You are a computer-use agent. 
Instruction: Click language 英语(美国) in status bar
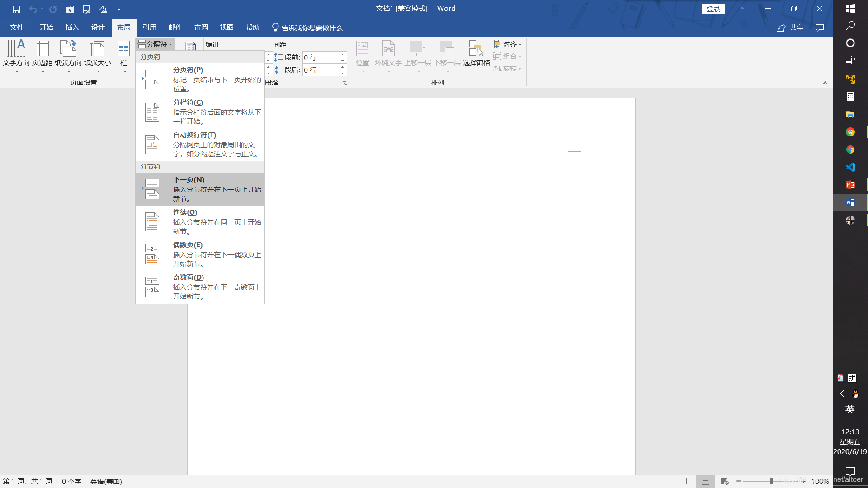106,481
